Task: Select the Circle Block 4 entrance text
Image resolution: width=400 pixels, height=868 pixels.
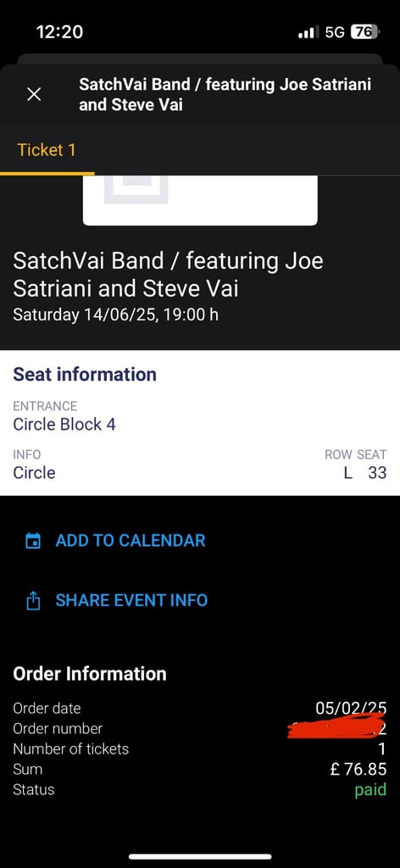Action: [x=64, y=425]
